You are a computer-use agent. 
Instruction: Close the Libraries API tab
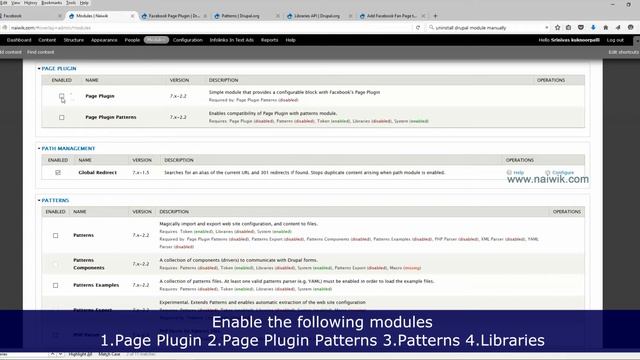[350, 16]
